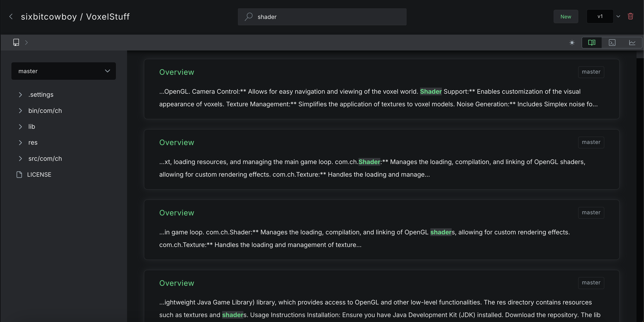Expand the src/com/ch folder
Image resolution: width=644 pixels, height=322 pixels.
point(20,158)
